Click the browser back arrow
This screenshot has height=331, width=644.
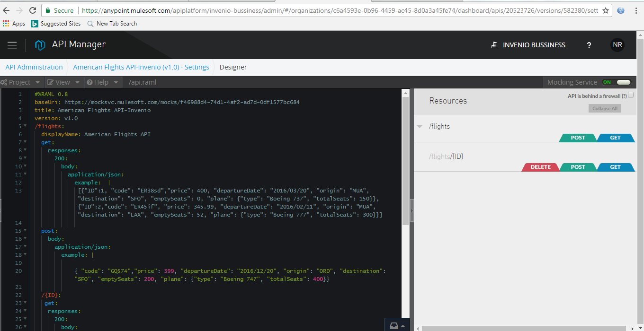(x=7, y=10)
